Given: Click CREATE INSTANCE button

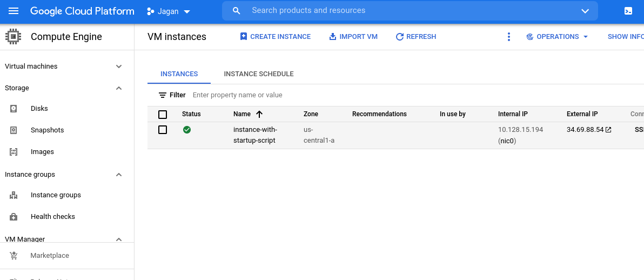Looking at the screenshot, I should pyautogui.click(x=275, y=37).
